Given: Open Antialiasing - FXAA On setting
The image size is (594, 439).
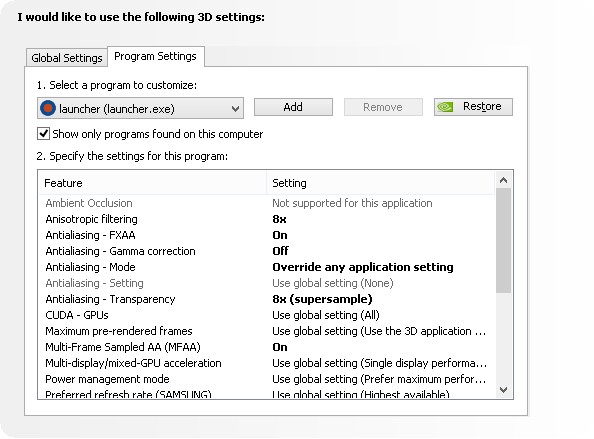Looking at the screenshot, I should coord(280,235).
